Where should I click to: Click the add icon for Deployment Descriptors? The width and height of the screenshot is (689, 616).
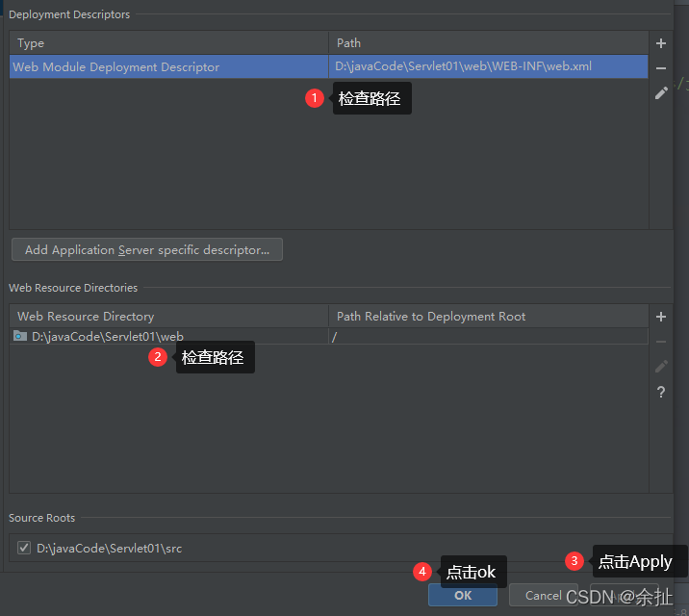661,43
